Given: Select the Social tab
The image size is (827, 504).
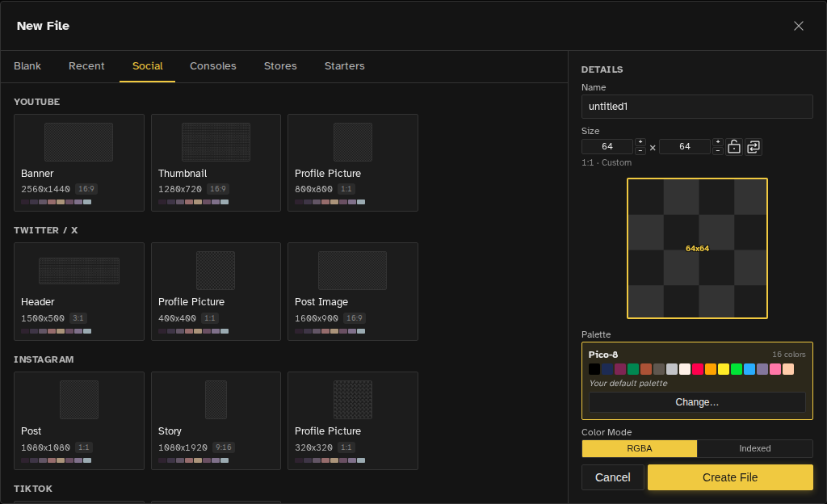Looking at the screenshot, I should pos(147,66).
